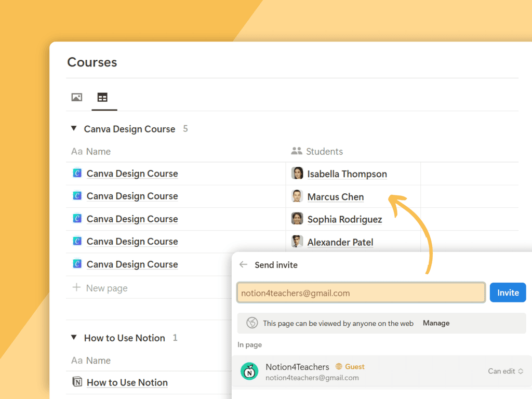Image resolution: width=532 pixels, height=399 pixels.
Task: Click the Notion4Teachers apple avatar
Action: point(249,371)
